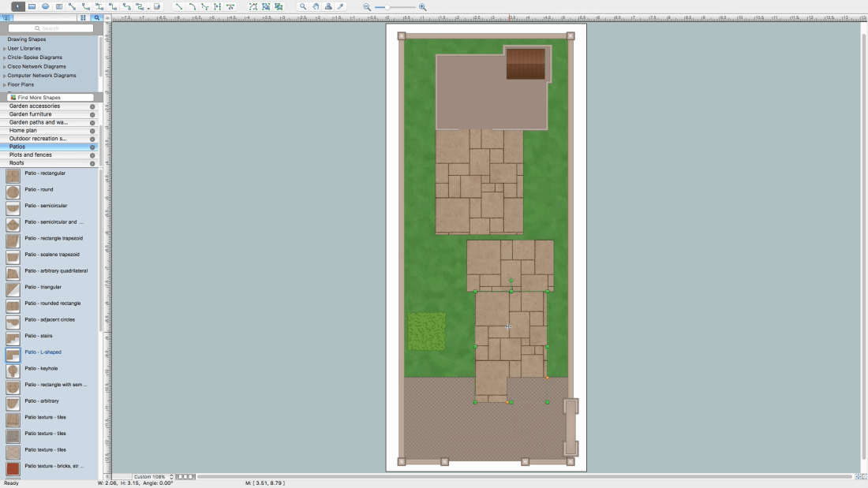
Task: Switch to the Garden accessories library
Action: coord(35,106)
